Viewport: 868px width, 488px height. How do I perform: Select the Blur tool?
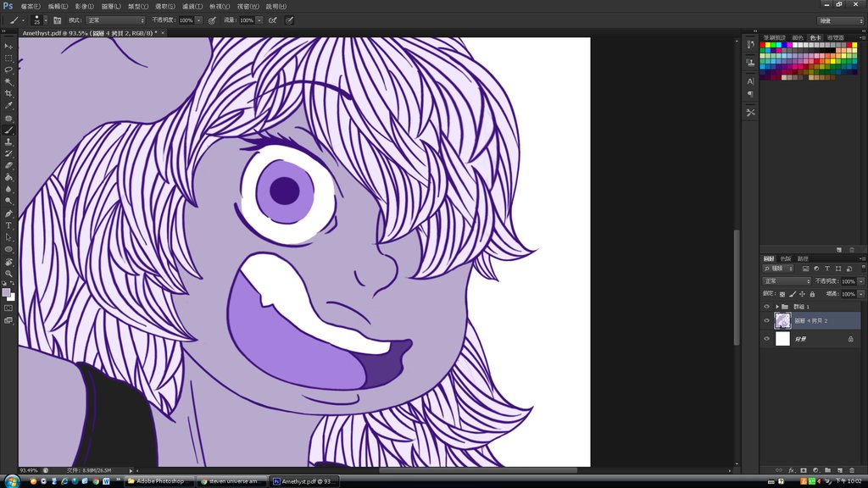pos(8,189)
